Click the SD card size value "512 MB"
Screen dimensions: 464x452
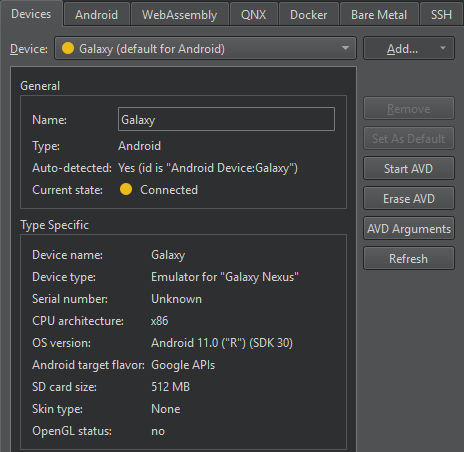point(171,387)
